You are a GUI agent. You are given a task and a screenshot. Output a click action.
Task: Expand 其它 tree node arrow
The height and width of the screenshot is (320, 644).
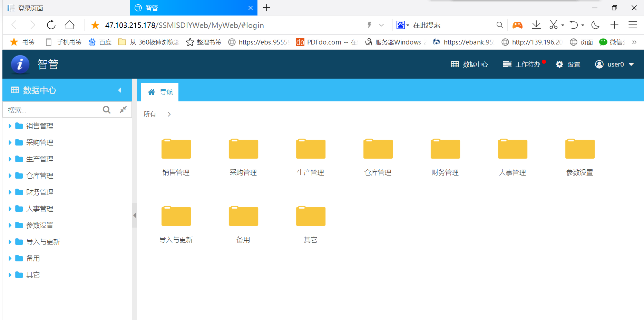pos(10,275)
